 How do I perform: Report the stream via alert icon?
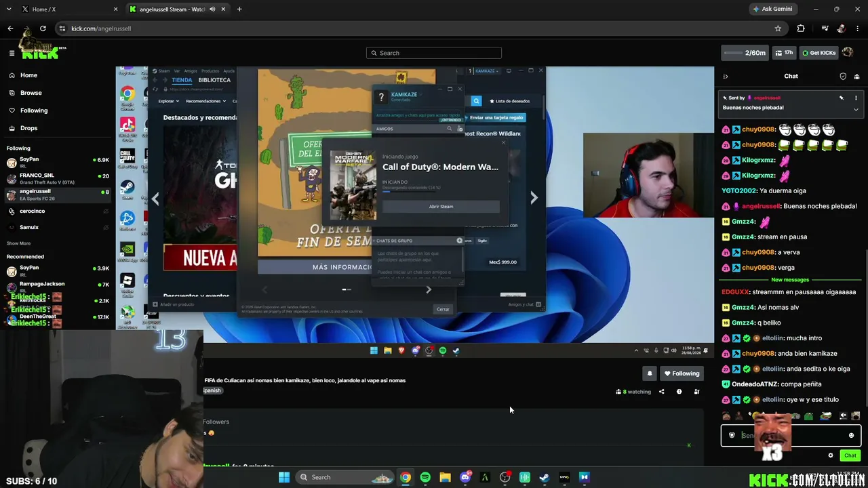(x=679, y=392)
